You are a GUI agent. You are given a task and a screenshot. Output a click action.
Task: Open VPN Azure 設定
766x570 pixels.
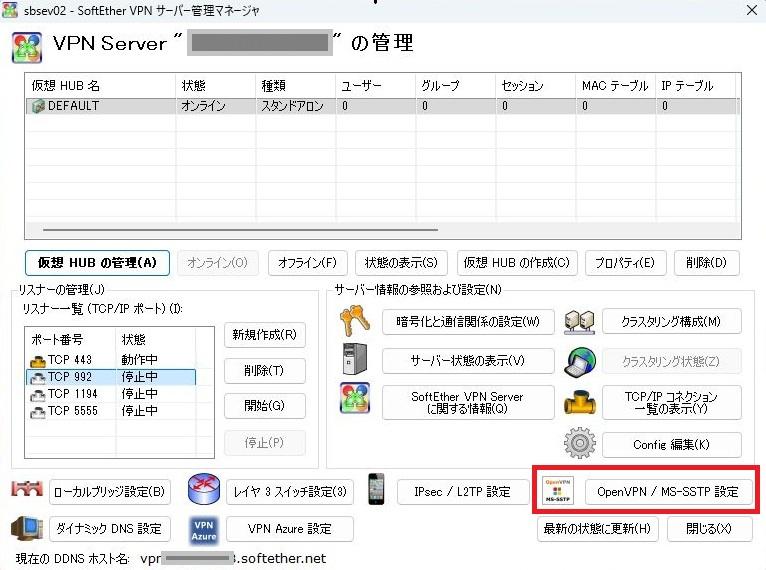(290, 529)
